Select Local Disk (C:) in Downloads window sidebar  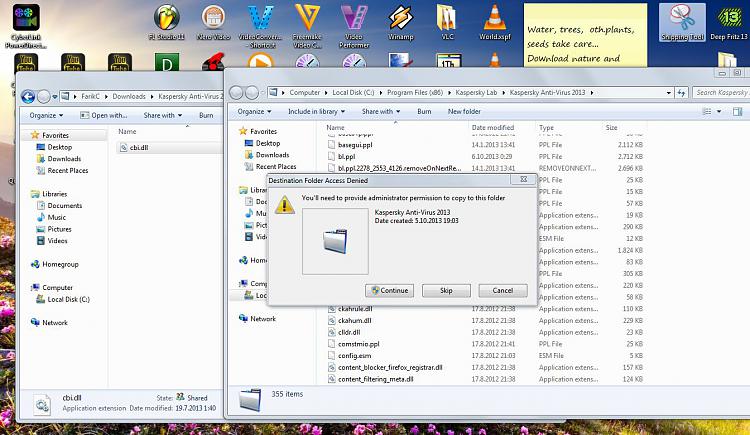(68, 299)
